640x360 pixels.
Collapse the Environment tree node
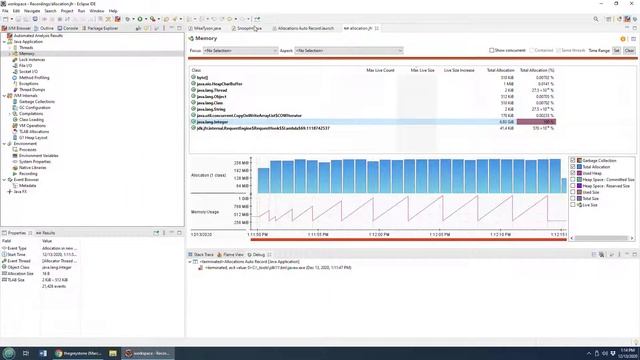(x=4, y=144)
